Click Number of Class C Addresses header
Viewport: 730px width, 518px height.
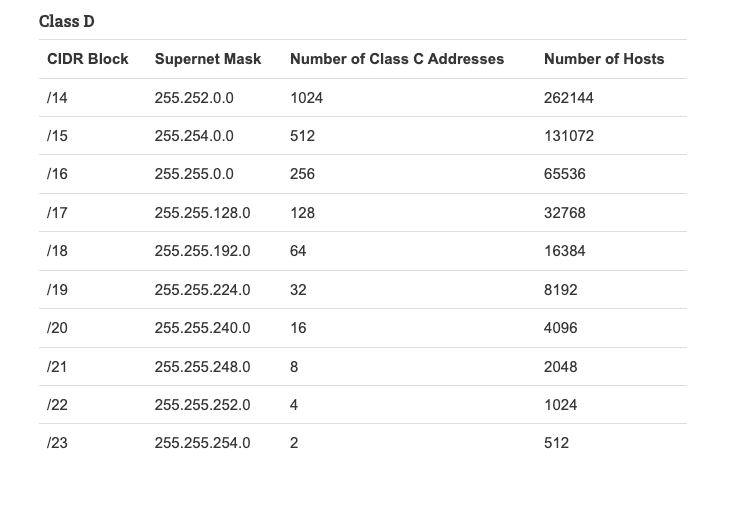click(397, 59)
